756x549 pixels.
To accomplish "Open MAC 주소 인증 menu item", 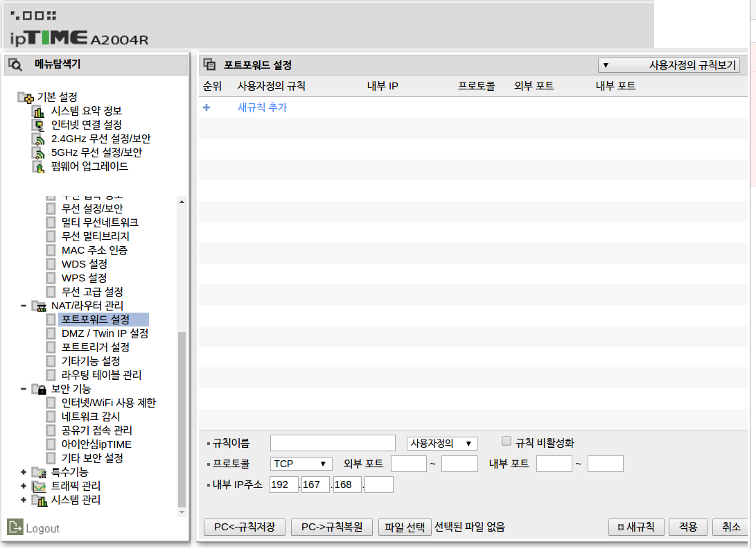I will 94,251.
